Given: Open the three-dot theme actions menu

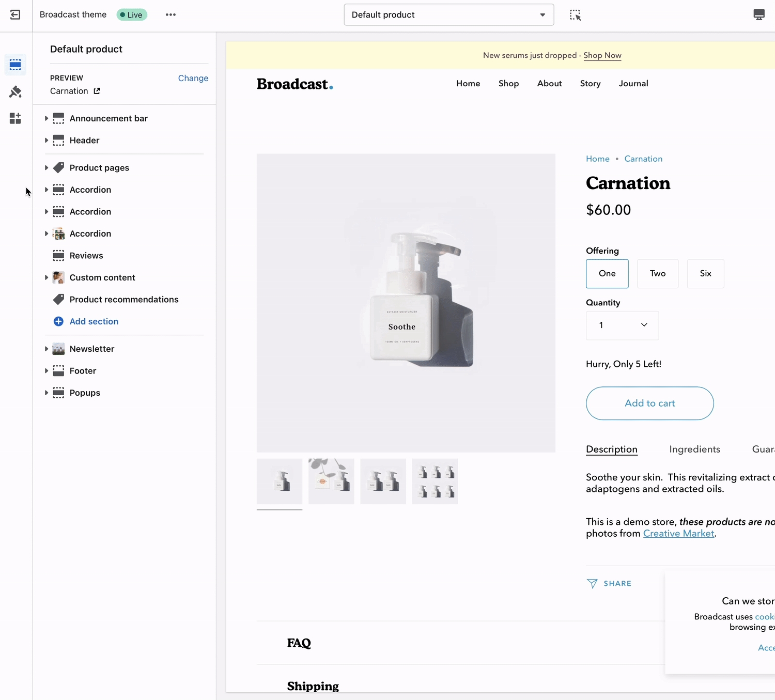Looking at the screenshot, I should (171, 15).
